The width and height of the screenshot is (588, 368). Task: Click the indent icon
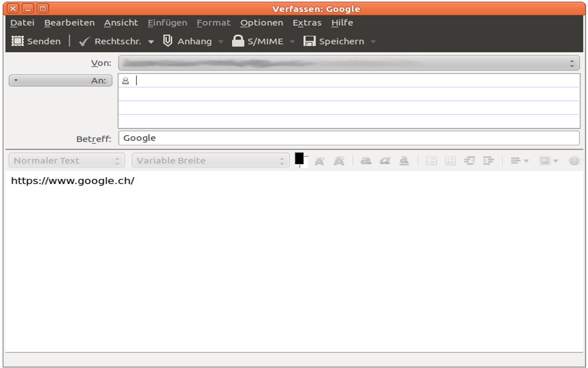point(488,161)
